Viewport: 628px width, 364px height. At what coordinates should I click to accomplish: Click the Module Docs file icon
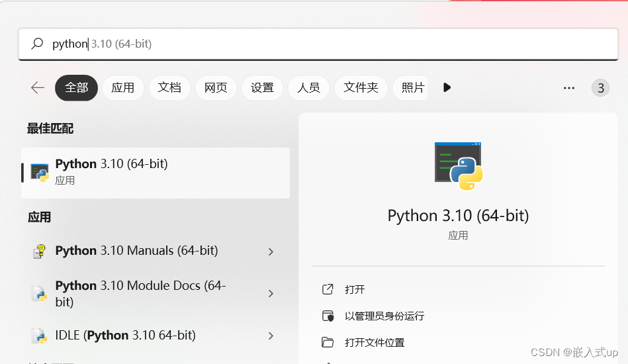click(x=39, y=294)
